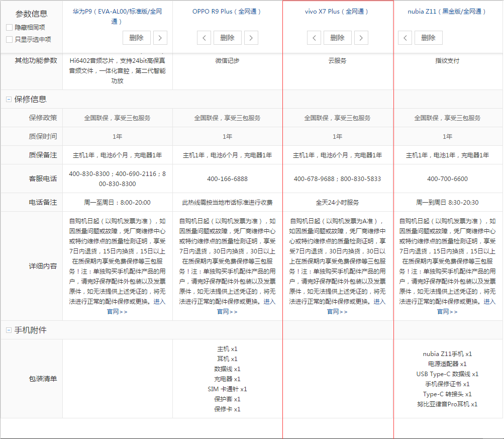Click vivo hotline 400-678-9688；800-830-5833
Viewport: 504px width, 439px height.
337,179
